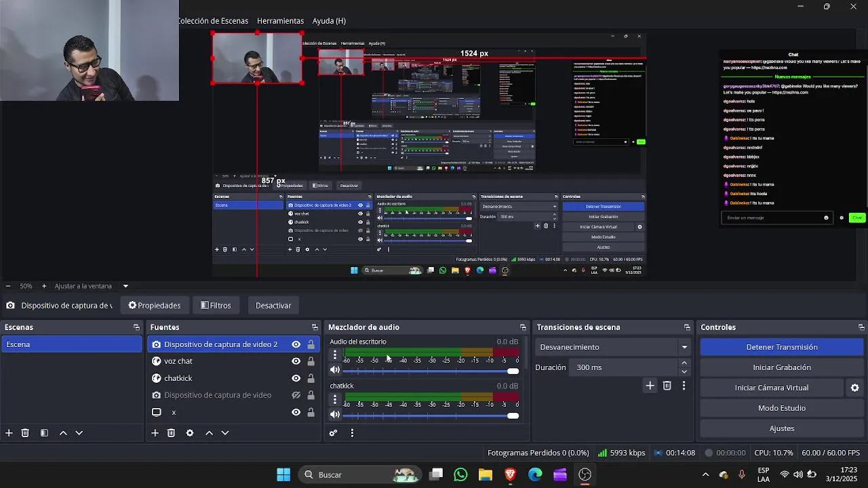Image resolution: width=868 pixels, height=488 pixels.
Task: Toggle visibility of the x source
Action: tap(296, 412)
